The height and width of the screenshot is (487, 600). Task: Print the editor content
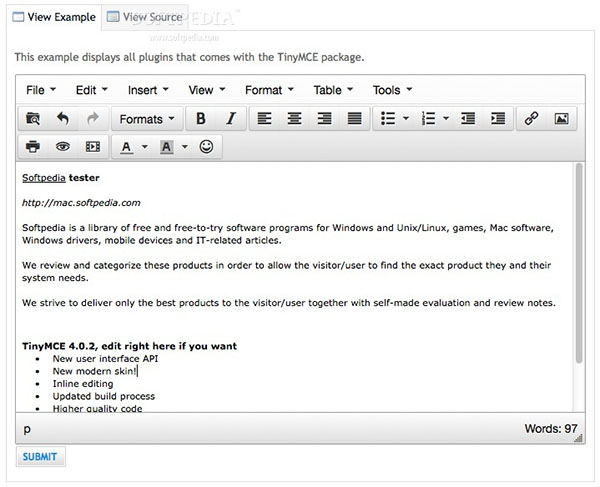coord(33,147)
